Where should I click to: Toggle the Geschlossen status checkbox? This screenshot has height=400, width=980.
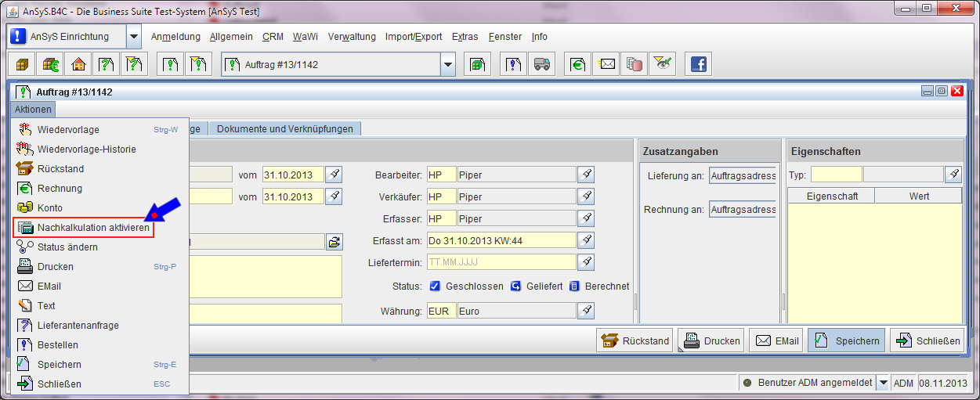tap(435, 286)
